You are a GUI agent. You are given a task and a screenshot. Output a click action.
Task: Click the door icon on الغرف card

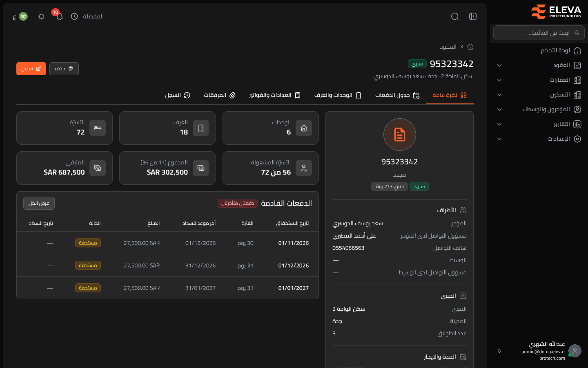click(201, 128)
